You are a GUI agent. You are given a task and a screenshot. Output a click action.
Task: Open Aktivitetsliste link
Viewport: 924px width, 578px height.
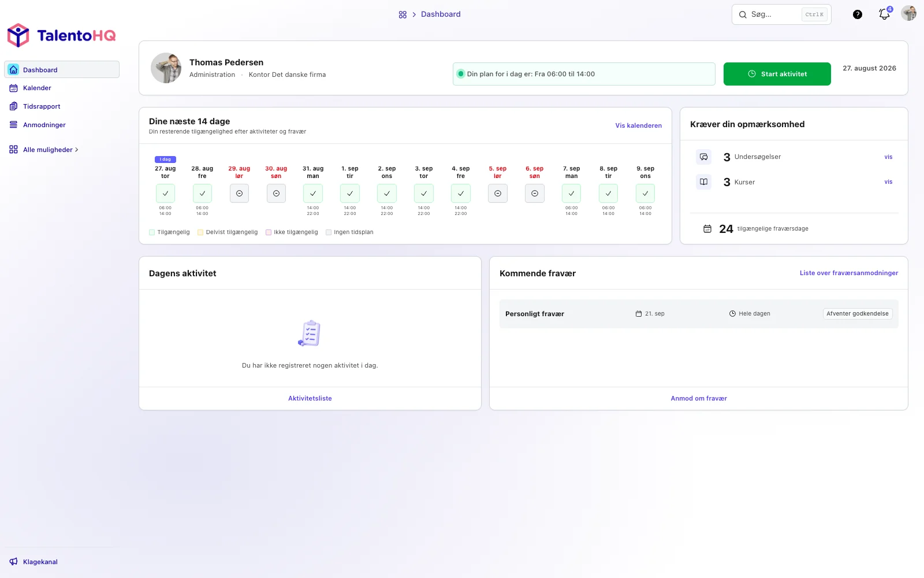pyautogui.click(x=310, y=398)
